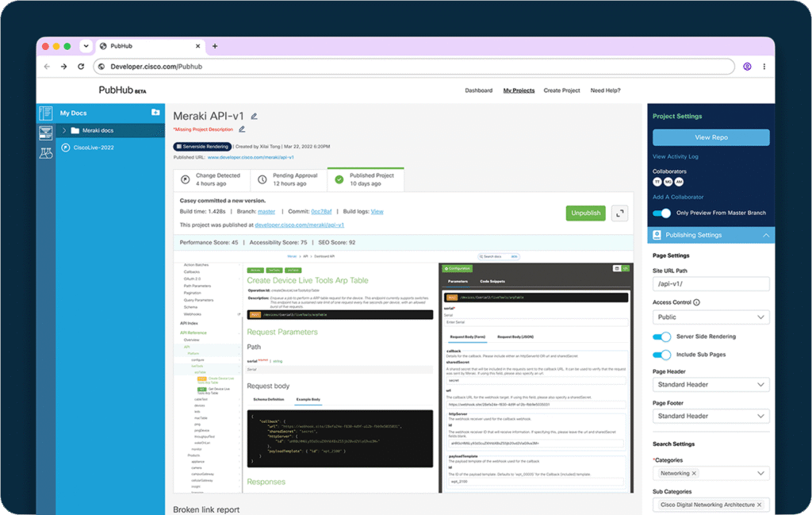This screenshot has height=515, width=812.
Task: Go to the Dashboard nav item
Action: (478, 90)
